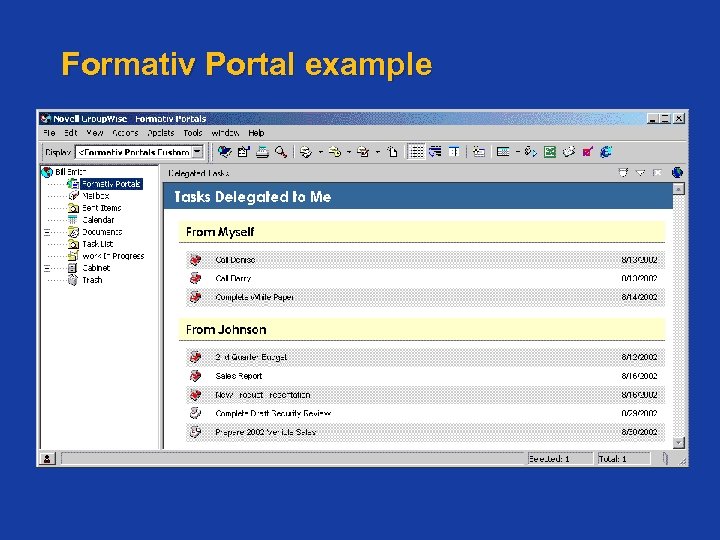Open the 2nd Quarter Budget task
The image size is (720, 540).
[x=251, y=357]
